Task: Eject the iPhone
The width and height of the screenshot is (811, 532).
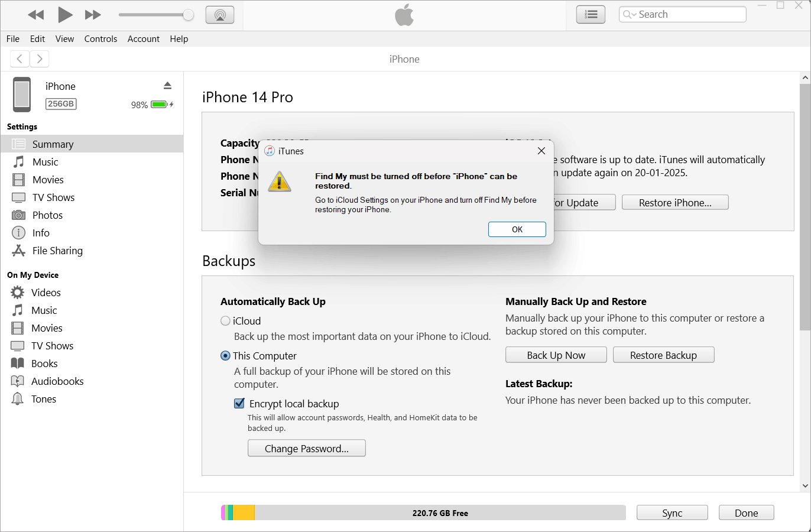Action: tap(167, 86)
